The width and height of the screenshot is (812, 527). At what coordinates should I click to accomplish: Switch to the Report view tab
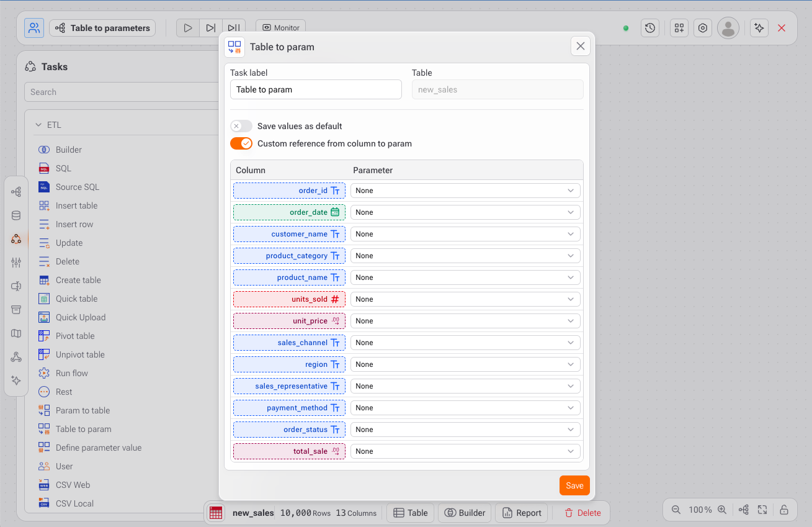point(522,513)
